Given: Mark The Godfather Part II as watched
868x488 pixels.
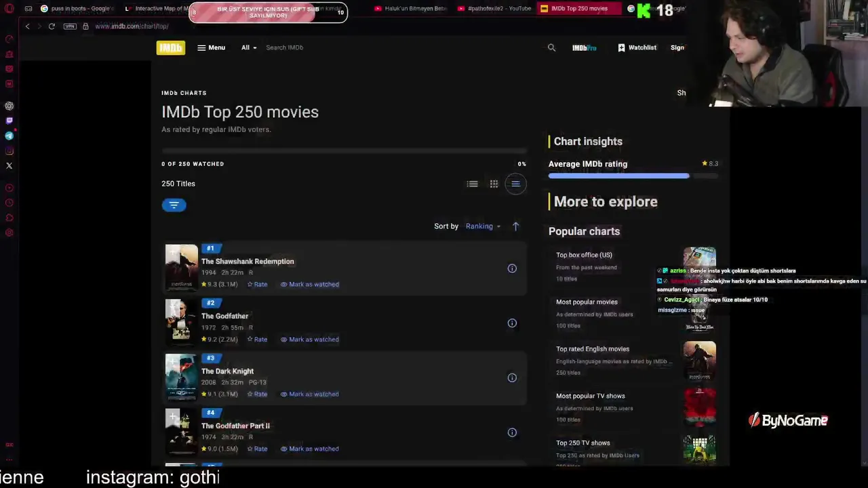Looking at the screenshot, I should (x=310, y=449).
